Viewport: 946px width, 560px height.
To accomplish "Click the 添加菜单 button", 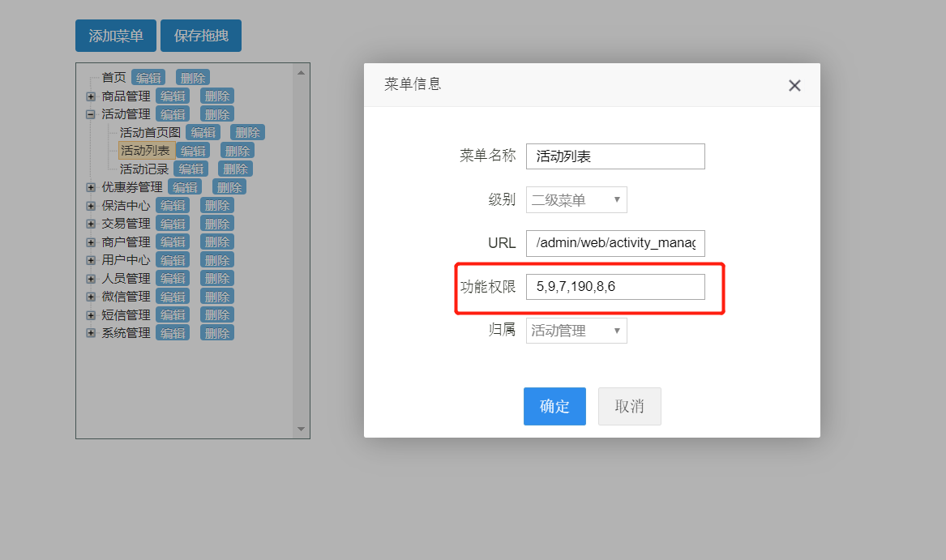I will pyautogui.click(x=115, y=35).
